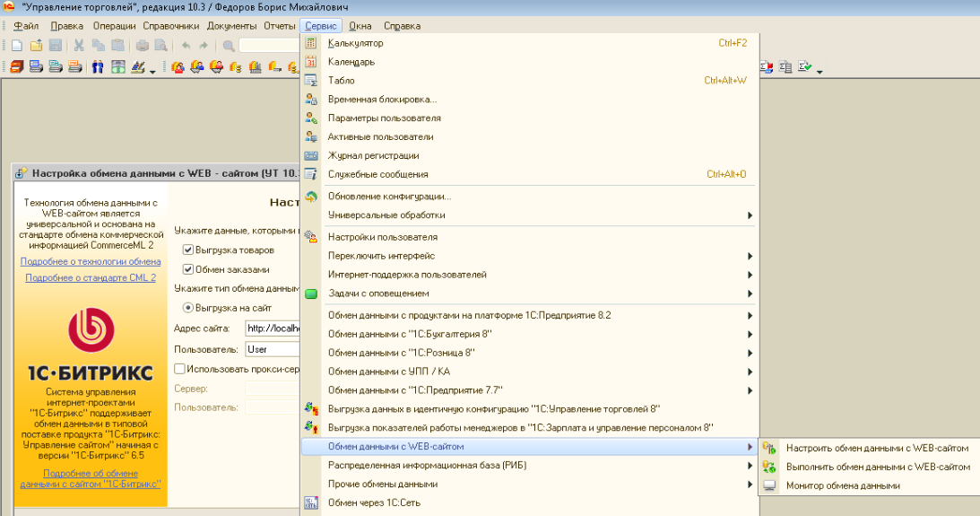Click the Монитор обмена данными icon
Viewport: 980px width, 516px height.
coord(769,485)
